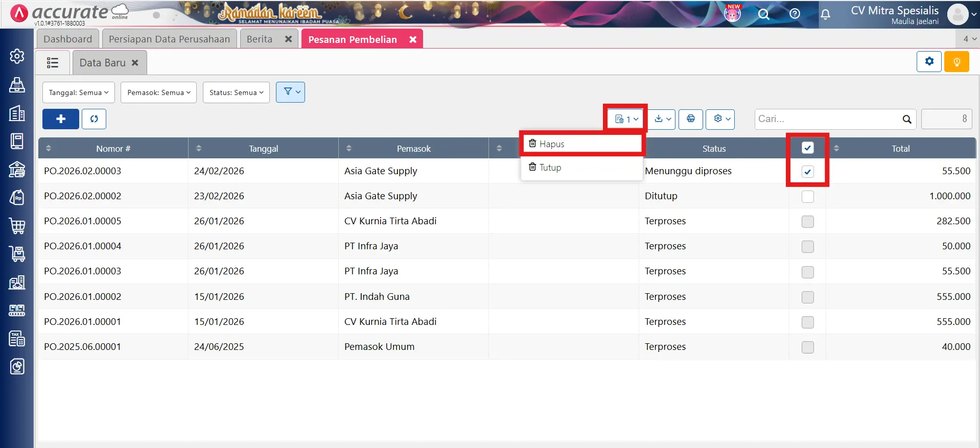
Task: Check the PO.2026.02.00002 row checkbox
Action: pyautogui.click(x=807, y=197)
